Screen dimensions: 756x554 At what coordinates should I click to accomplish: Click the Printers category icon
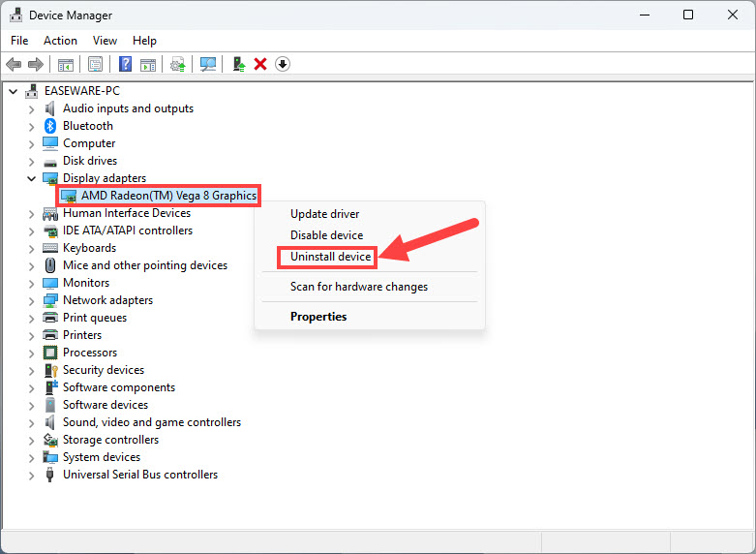click(50, 335)
